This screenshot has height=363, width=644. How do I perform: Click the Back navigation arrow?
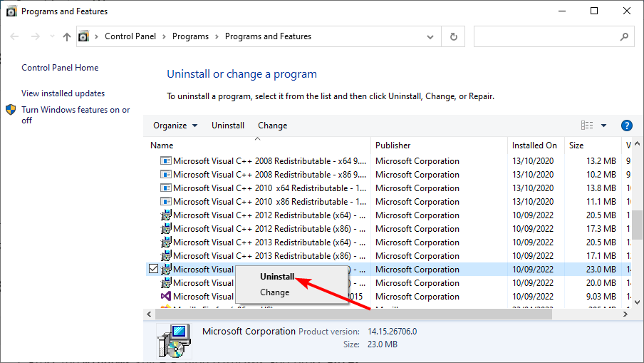point(14,36)
